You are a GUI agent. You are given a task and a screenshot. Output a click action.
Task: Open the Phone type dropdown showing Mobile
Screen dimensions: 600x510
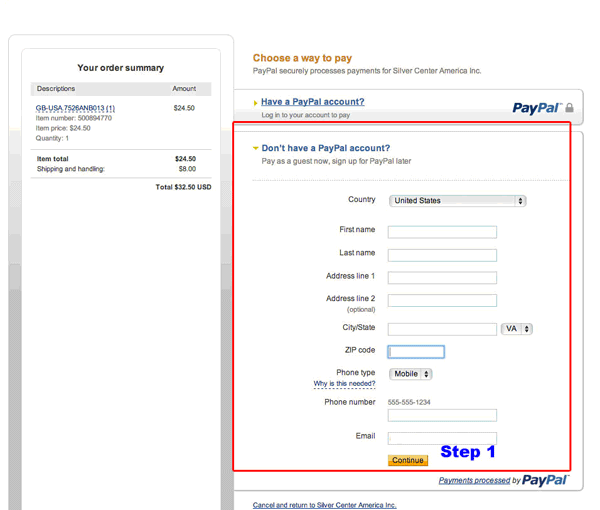click(x=410, y=374)
